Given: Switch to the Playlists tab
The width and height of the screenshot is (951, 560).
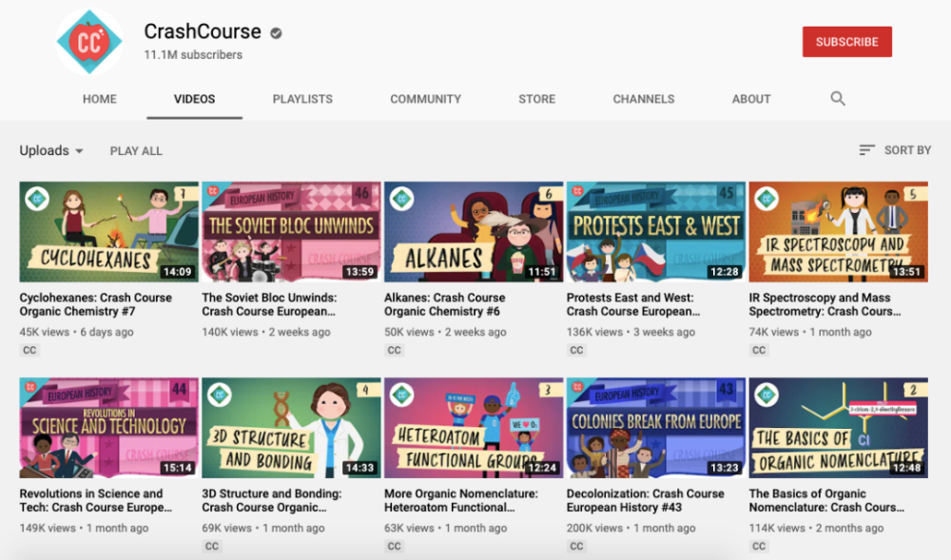Looking at the screenshot, I should [x=302, y=99].
